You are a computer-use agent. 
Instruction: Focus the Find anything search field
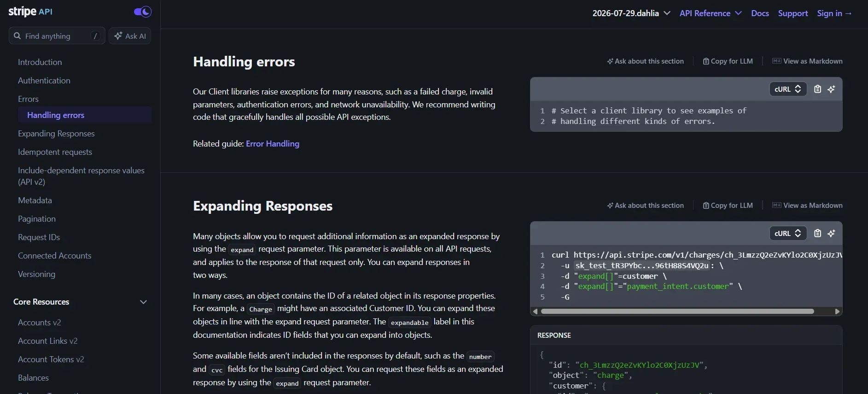(57, 36)
